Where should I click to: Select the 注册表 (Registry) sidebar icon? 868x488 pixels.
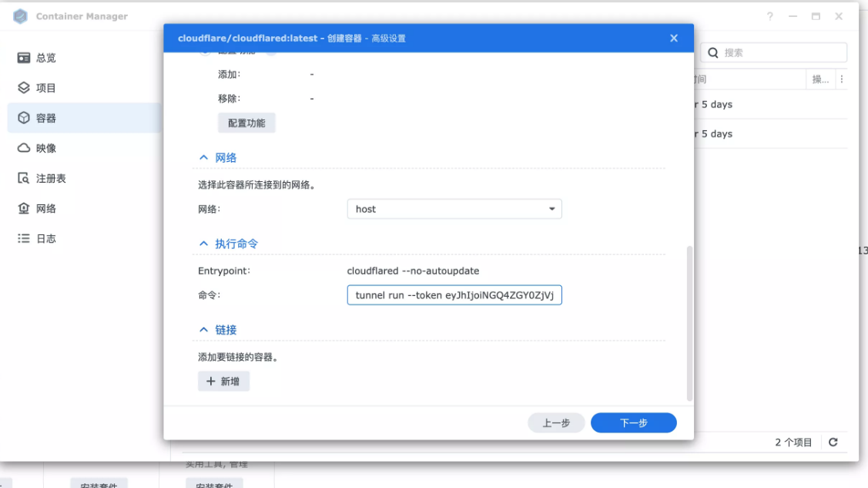(21, 177)
